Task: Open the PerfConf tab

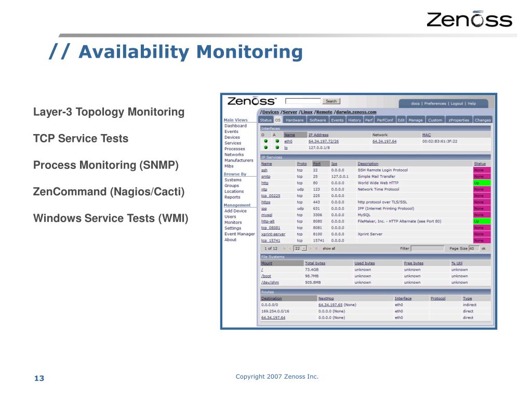Action: pos(385,120)
